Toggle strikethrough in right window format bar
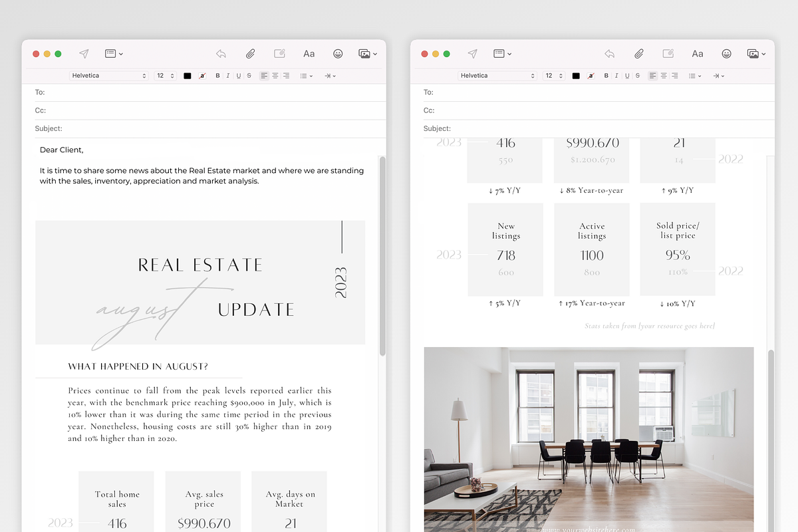This screenshot has width=798, height=532. (x=638, y=76)
